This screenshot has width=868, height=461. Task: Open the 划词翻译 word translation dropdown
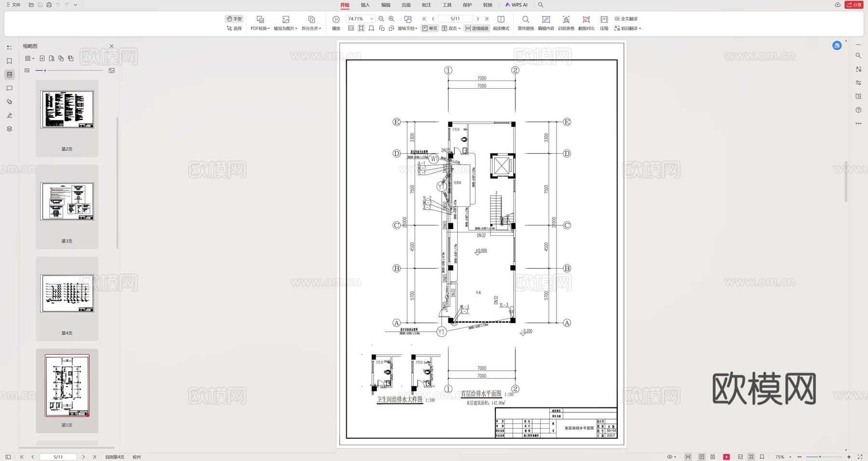pyautogui.click(x=627, y=28)
